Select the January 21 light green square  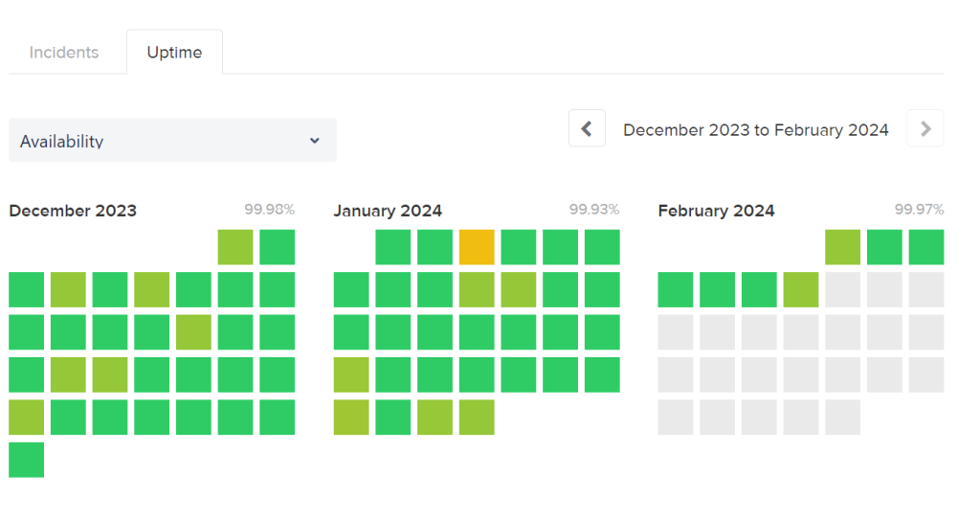(351, 374)
